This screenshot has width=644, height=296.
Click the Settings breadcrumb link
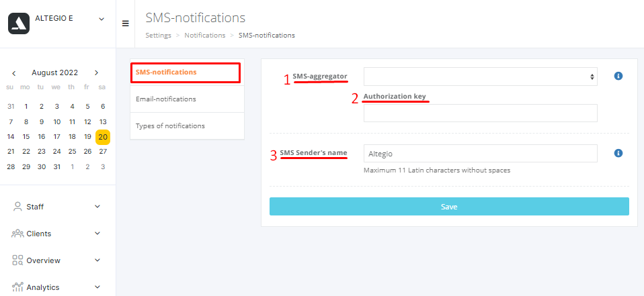[x=158, y=35]
